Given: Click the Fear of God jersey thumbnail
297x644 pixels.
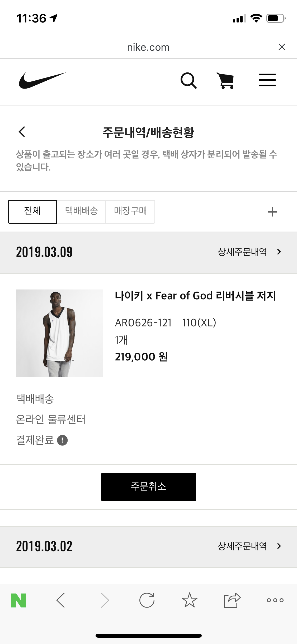Looking at the screenshot, I should 59,333.
